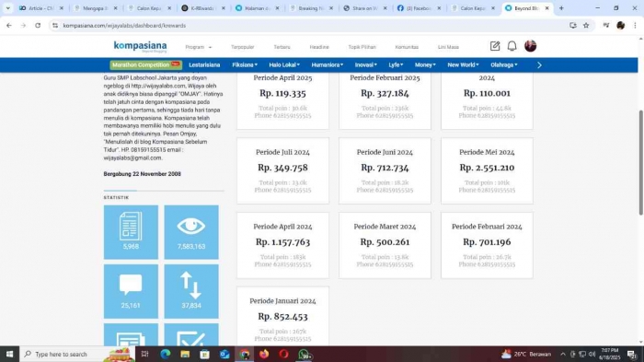644x362 pixels.
Task: Open the notifications bell icon
Action: coord(512,46)
